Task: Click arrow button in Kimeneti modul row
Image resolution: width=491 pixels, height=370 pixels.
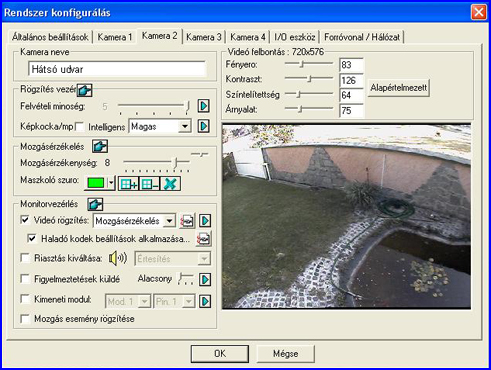Action: click(205, 301)
